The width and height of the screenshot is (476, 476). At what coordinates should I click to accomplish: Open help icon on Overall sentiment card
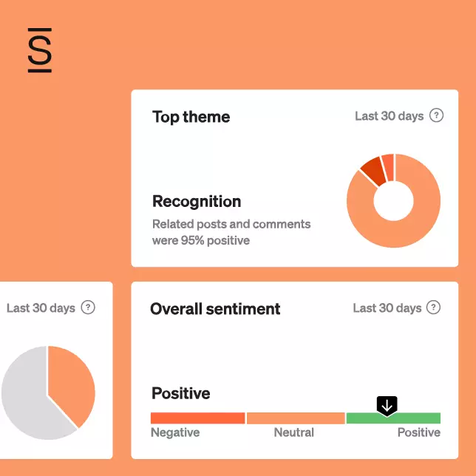pos(433,307)
